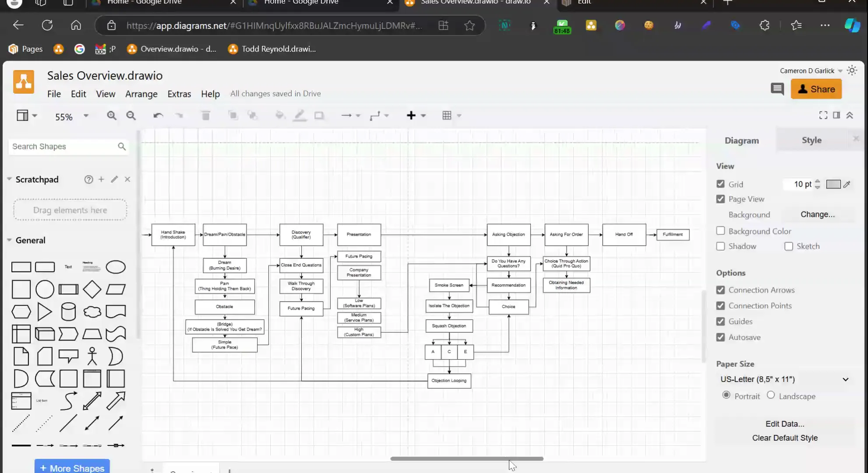
Task: Open the comments speech bubble icon
Action: [777, 89]
